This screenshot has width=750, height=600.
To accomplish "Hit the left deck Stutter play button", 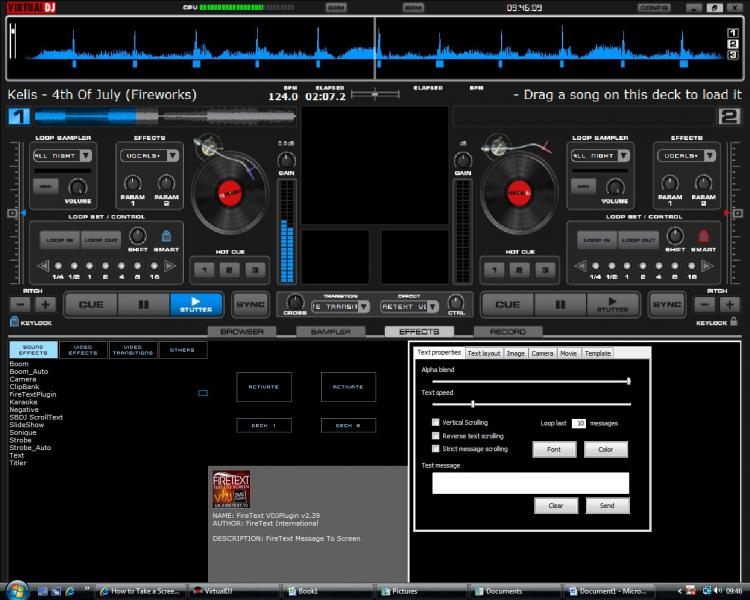I will [x=196, y=304].
